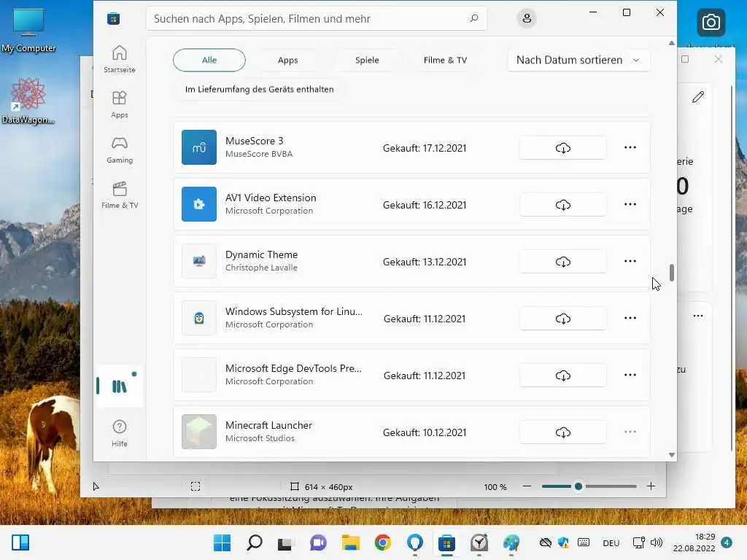
Task: Click zoom out minus in snipping window
Action: [527, 486]
